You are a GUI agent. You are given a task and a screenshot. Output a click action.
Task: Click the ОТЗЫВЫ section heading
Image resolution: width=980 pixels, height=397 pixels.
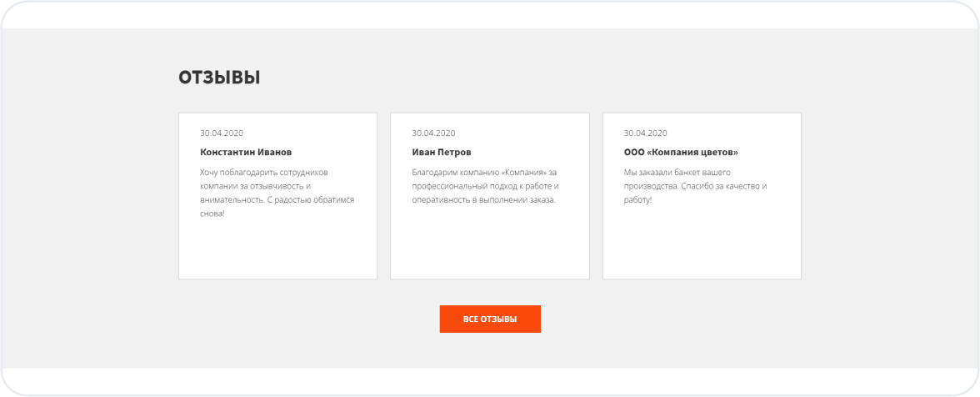click(x=219, y=78)
